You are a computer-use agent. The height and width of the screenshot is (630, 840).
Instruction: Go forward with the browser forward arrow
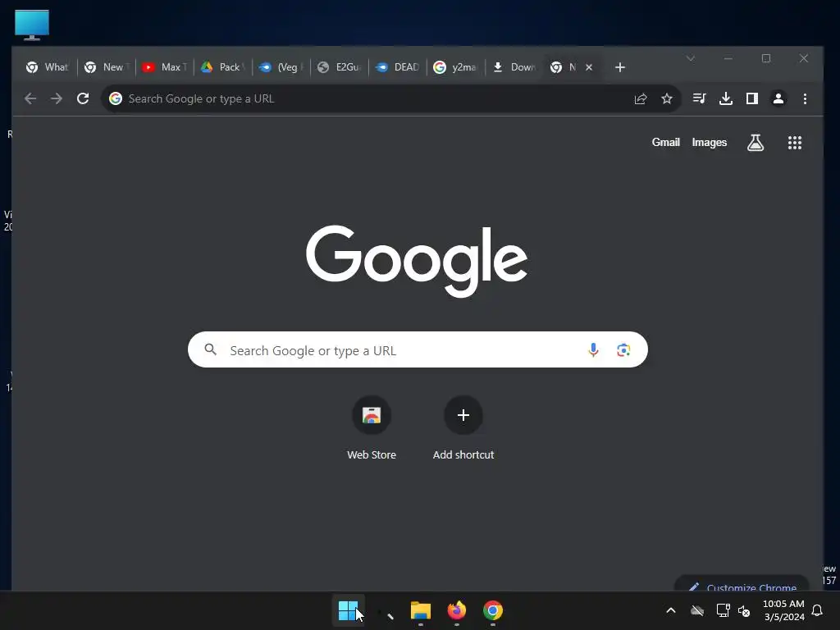click(x=57, y=98)
